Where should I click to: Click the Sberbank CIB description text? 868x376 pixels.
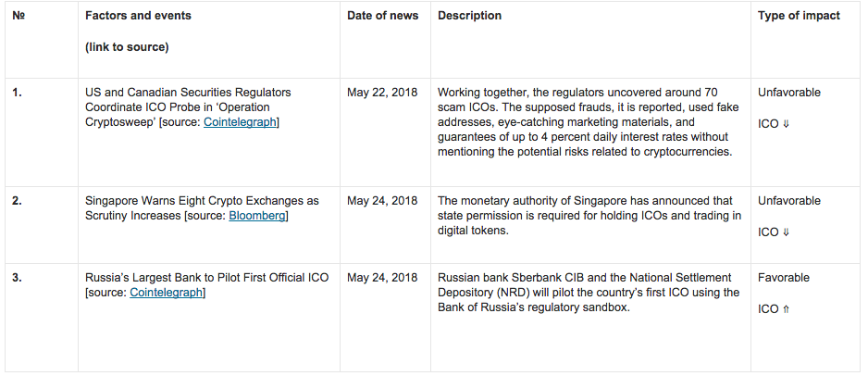click(x=588, y=293)
